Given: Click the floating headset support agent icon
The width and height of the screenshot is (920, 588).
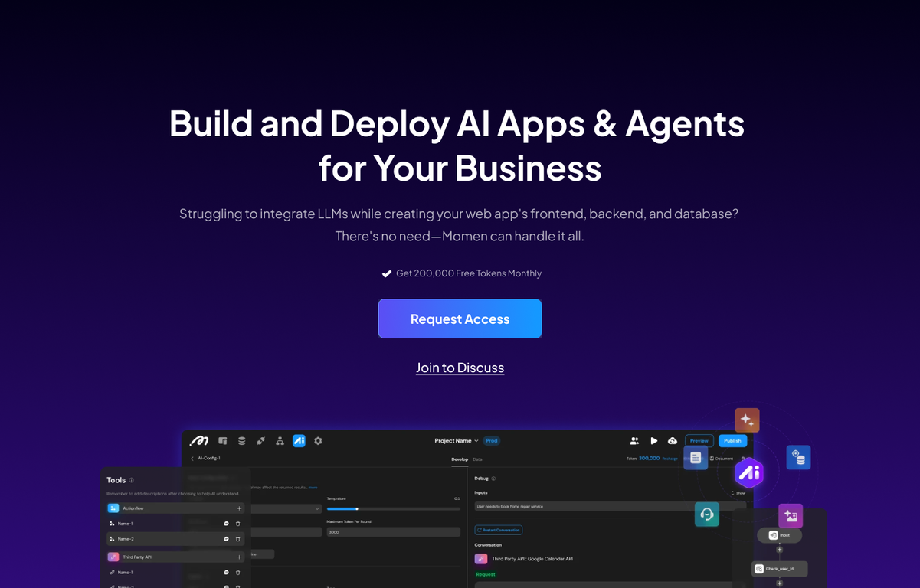Looking at the screenshot, I should pyautogui.click(x=707, y=514).
